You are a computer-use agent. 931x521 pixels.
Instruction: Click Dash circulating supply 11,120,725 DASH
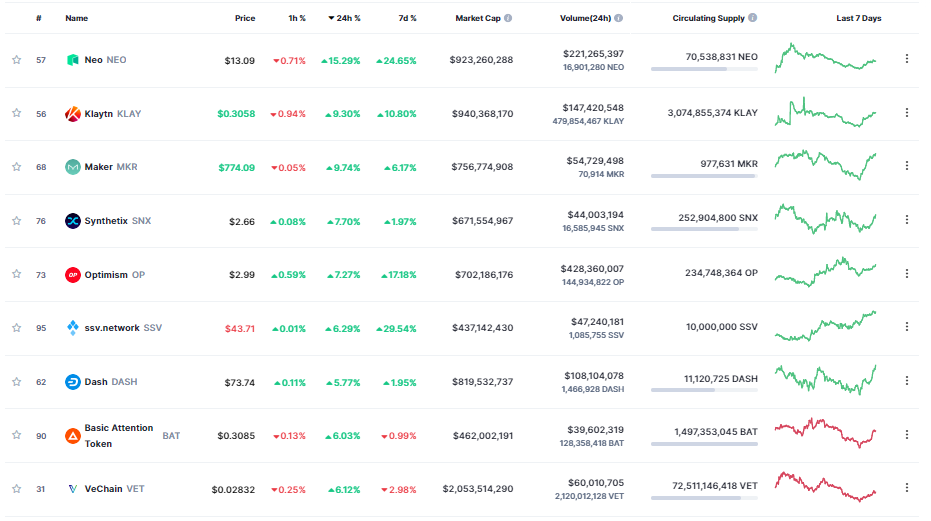tap(721, 379)
